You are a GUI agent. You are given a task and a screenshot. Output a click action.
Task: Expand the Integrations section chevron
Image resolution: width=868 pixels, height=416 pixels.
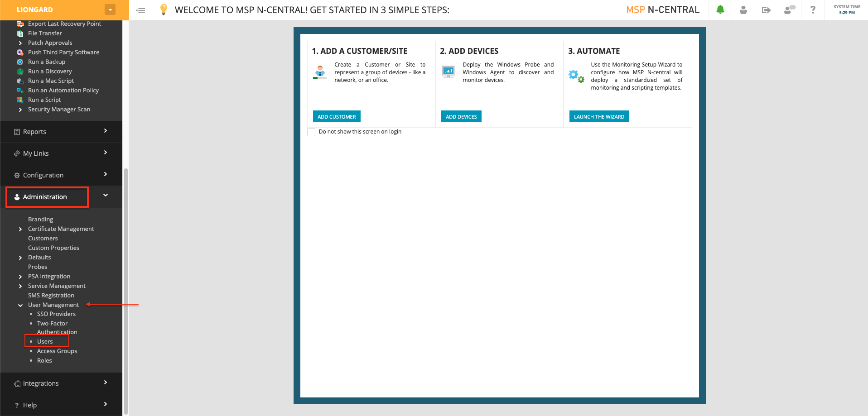click(106, 383)
